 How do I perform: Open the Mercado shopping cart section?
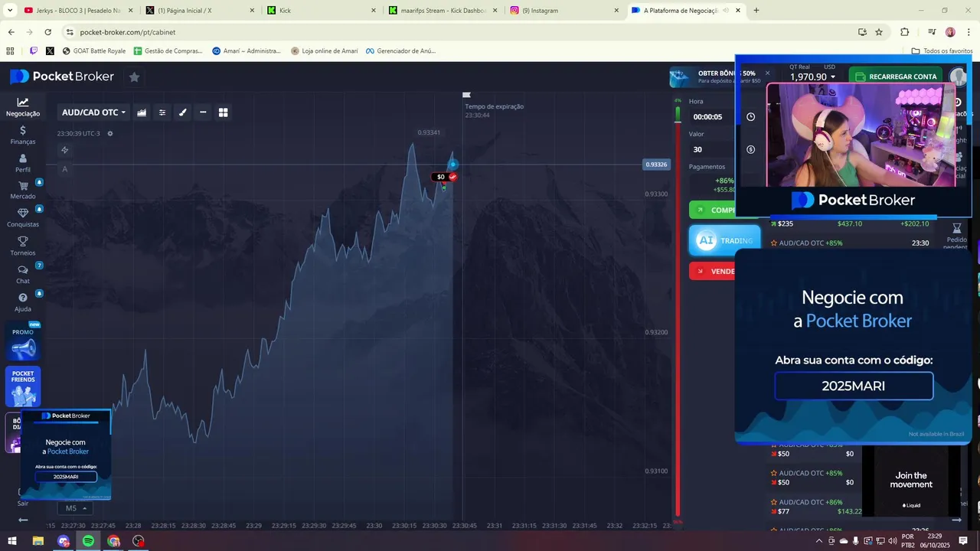23,191
